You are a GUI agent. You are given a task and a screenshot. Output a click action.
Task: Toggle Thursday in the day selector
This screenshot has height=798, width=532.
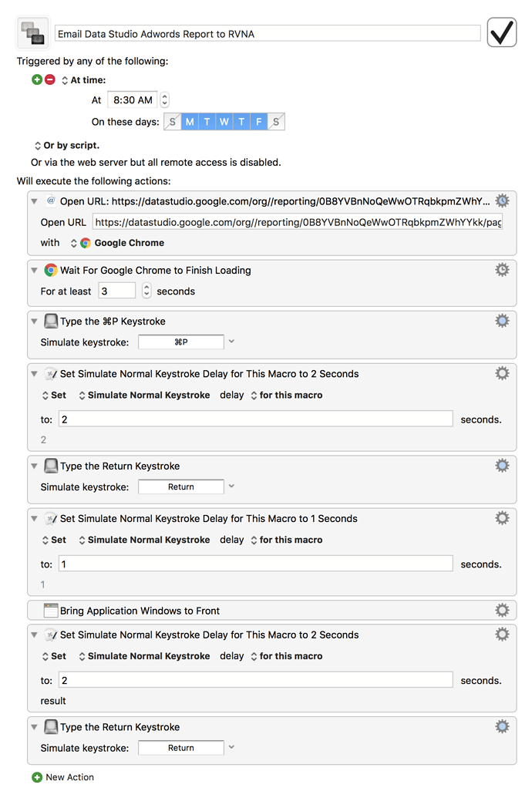click(x=241, y=122)
